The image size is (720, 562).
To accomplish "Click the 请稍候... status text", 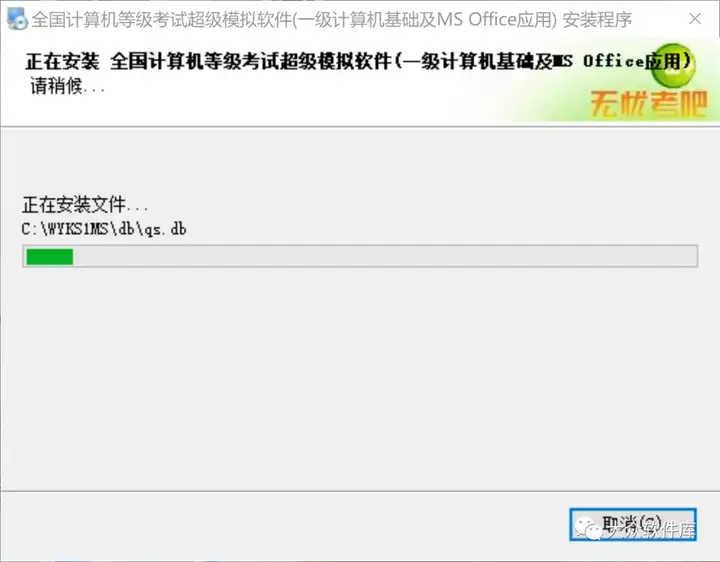I will point(68,86).
